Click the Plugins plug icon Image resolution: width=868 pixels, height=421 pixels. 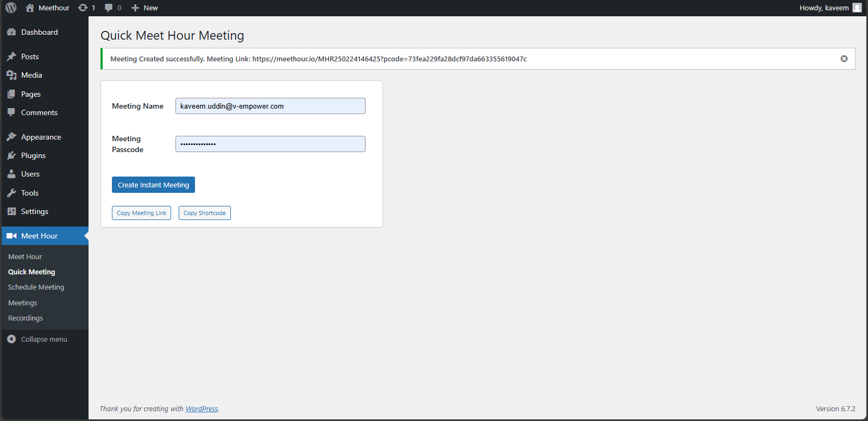point(11,155)
